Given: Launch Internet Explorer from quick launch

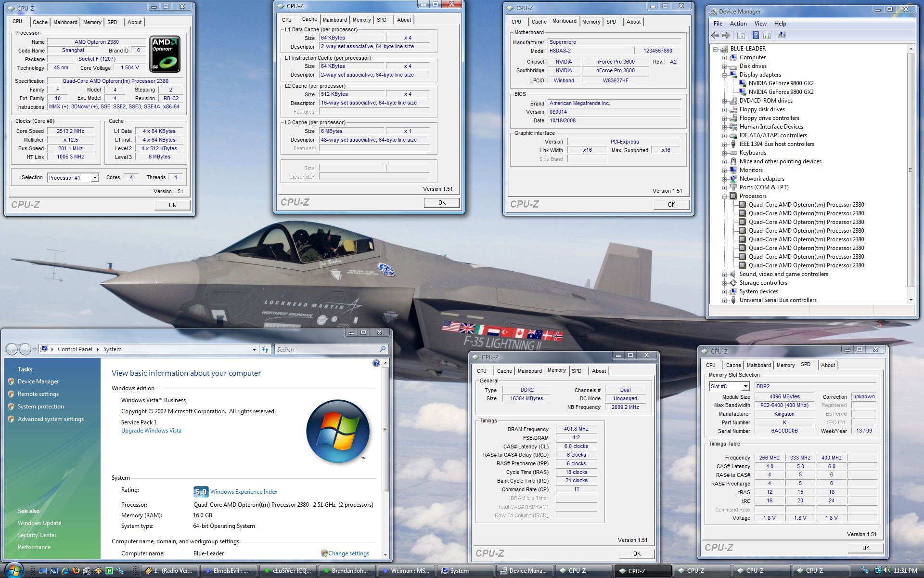Looking at the screenshot, I should [65, 571].
